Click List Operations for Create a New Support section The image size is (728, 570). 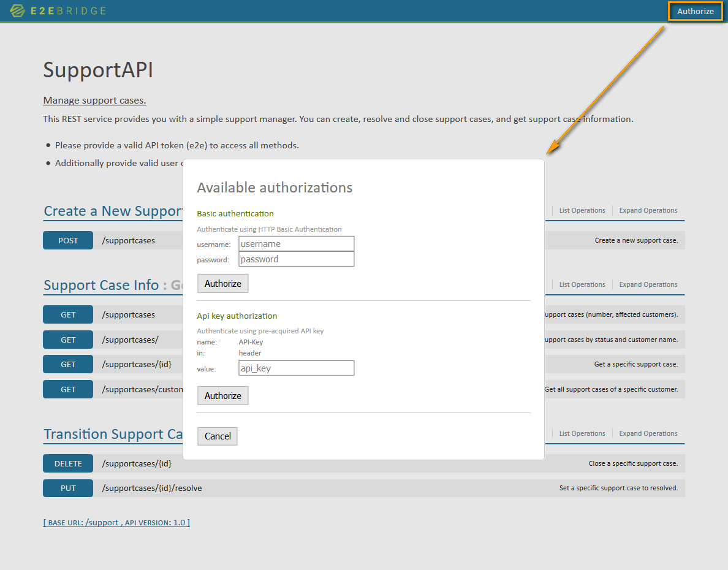[581, 210]
